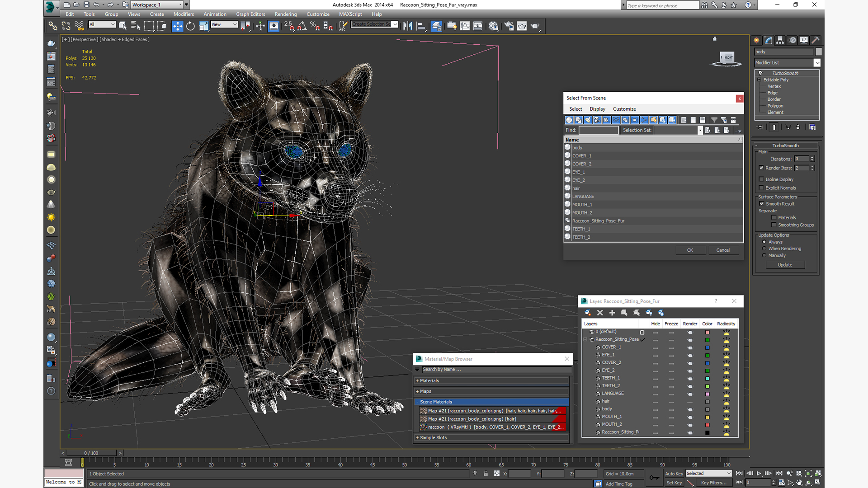Toggle the Percent Snap tool
The image size is (868, 488).
(315, 26)
